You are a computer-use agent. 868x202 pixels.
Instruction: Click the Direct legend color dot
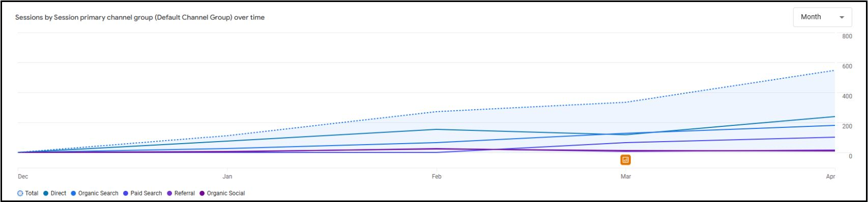(46, 193)
